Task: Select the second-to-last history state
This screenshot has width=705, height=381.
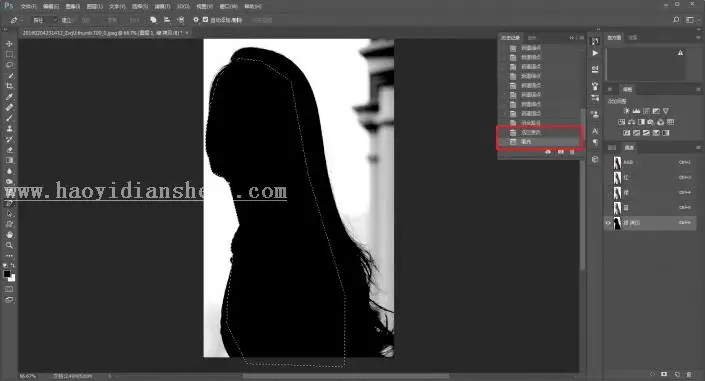Action: click(539, 133)
